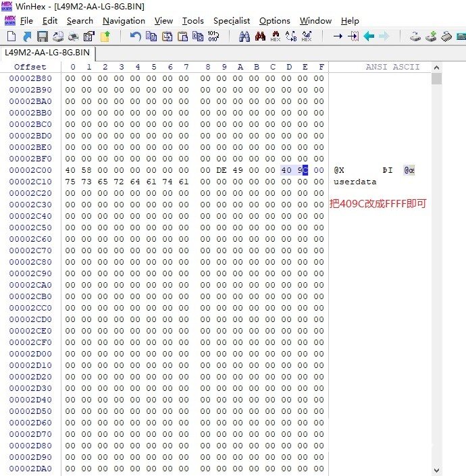Click hex byte 58 in row 00002C00
Viewport: 466px width, 476px height.
pyautogui.click(x=86, y=170)
